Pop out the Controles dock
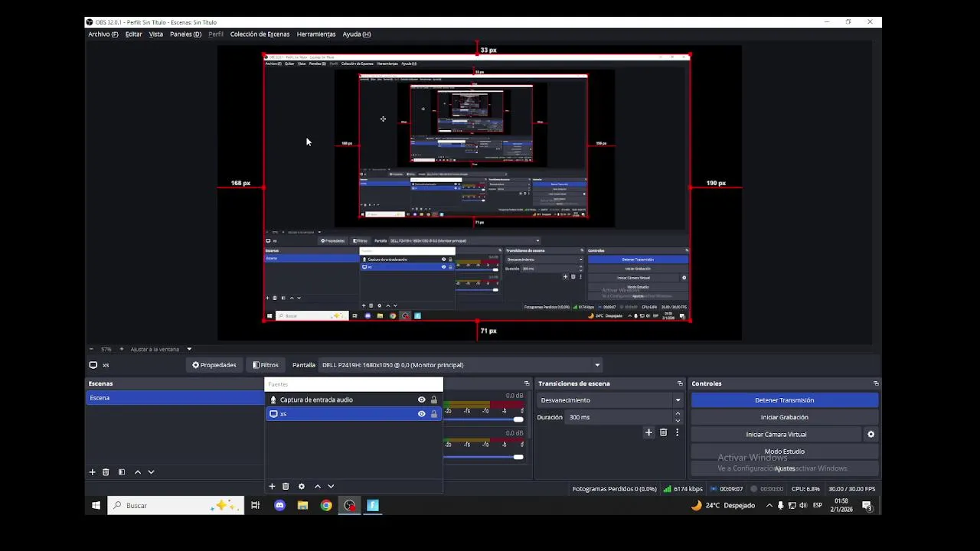Image resolution: width=980 pixels, height=551 pixels. click(x=876, y=383)
